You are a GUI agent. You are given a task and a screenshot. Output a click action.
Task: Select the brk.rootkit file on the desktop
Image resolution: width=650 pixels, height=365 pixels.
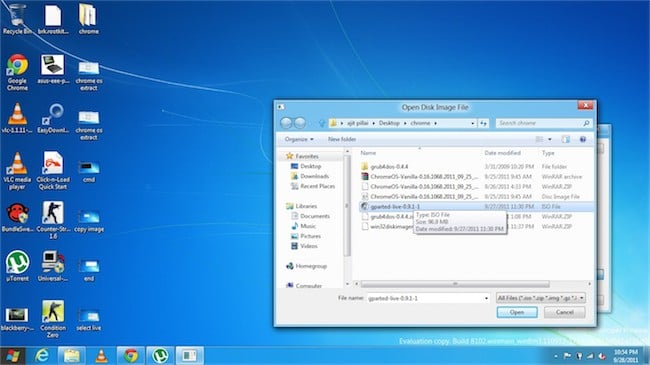[x=53, y=19]
